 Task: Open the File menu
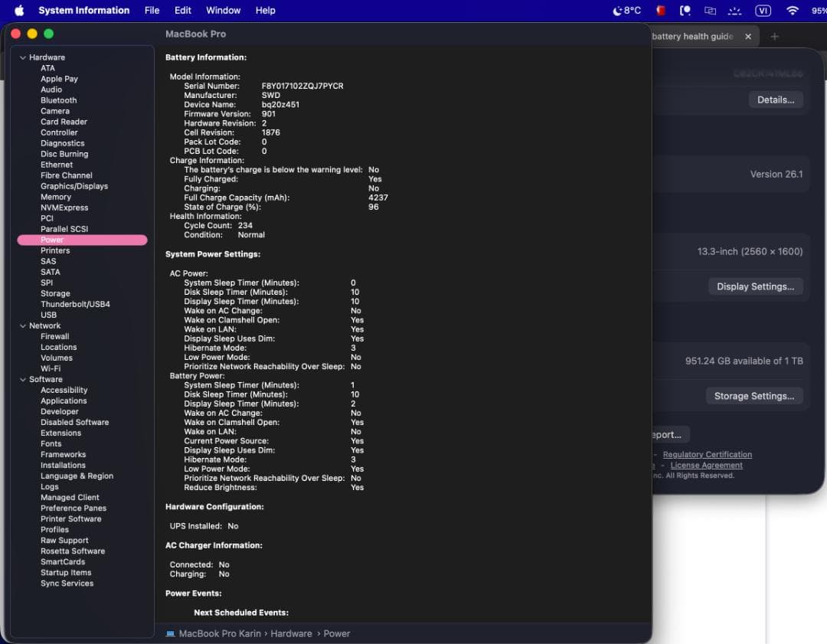[x=152, y=11]
